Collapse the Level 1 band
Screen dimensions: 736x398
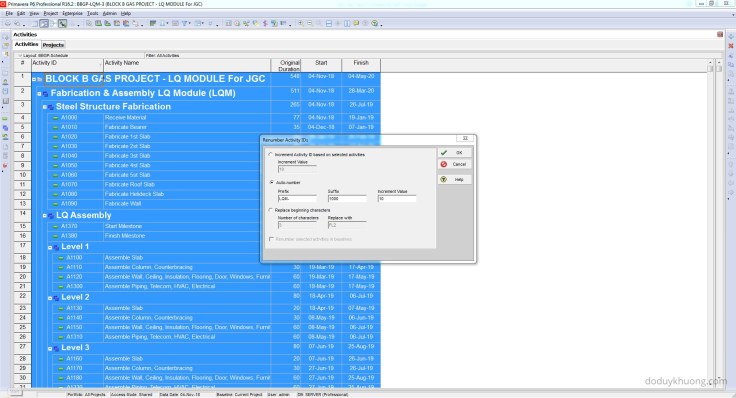(x=50, y=247)
